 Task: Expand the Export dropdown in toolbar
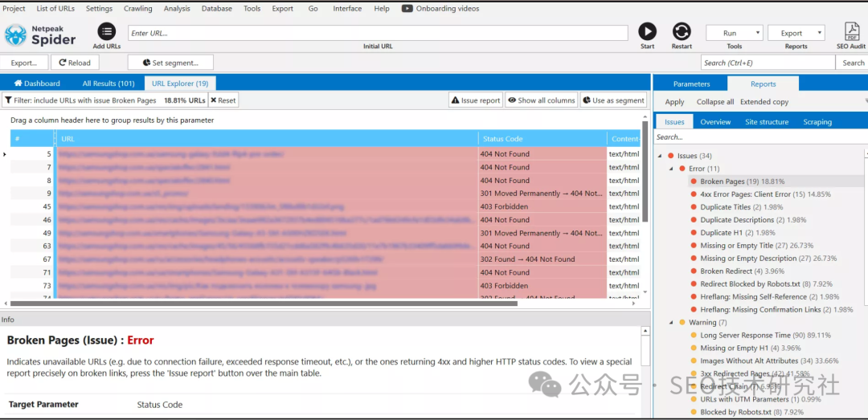coord(796,33)
